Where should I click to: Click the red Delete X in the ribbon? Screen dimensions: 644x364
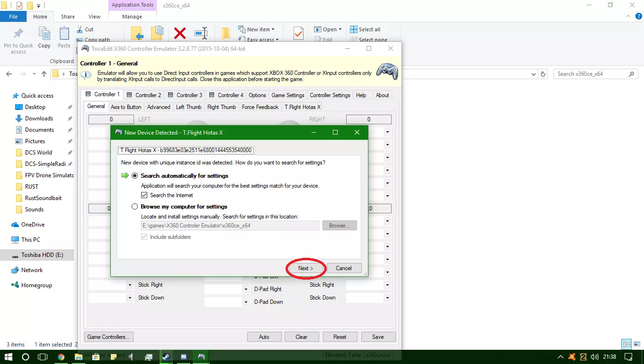point(180,33)
